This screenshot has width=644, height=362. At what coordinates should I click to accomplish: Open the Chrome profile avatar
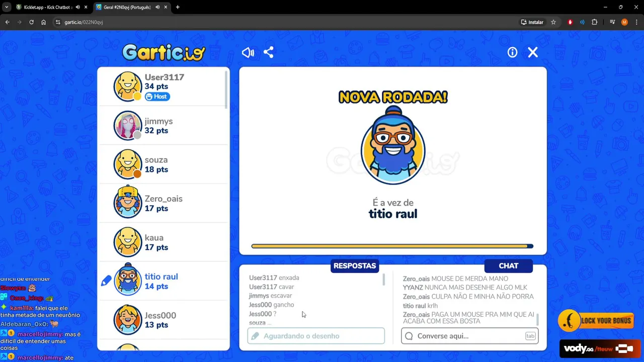(x=624, y=22)
